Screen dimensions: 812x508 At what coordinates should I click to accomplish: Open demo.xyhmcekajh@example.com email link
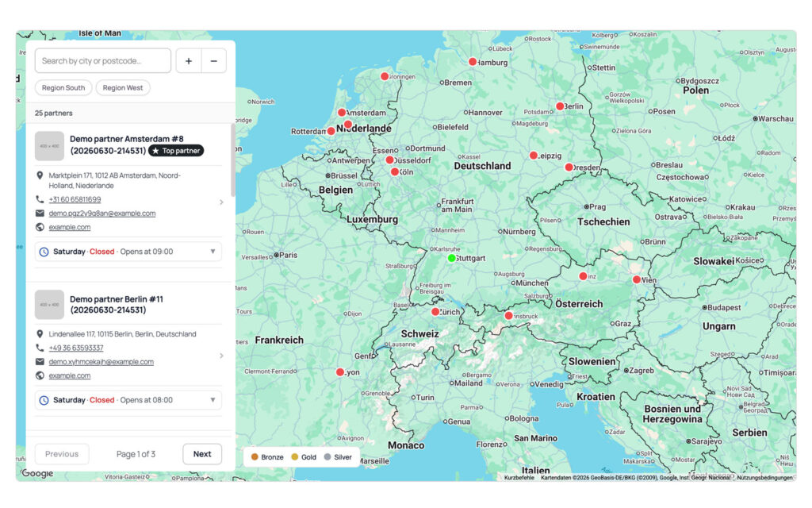pos(101,362)
